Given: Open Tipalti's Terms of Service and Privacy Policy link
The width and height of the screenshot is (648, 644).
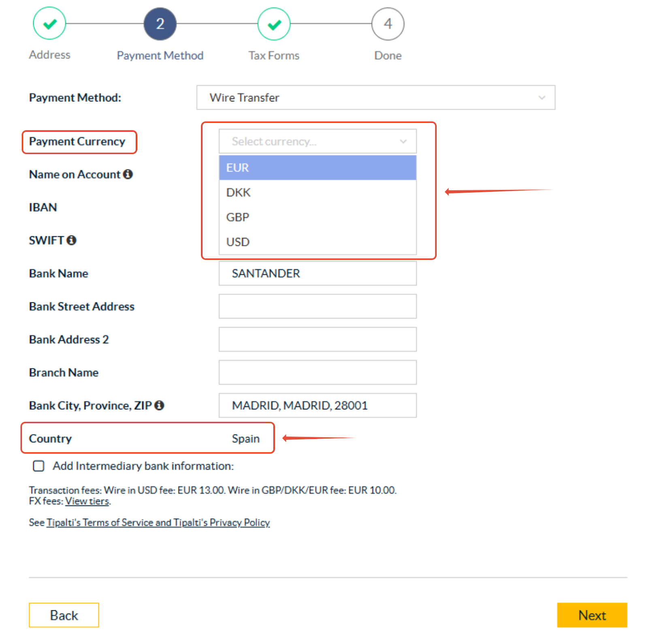Looking at the screenshot, I should (158, 523).
